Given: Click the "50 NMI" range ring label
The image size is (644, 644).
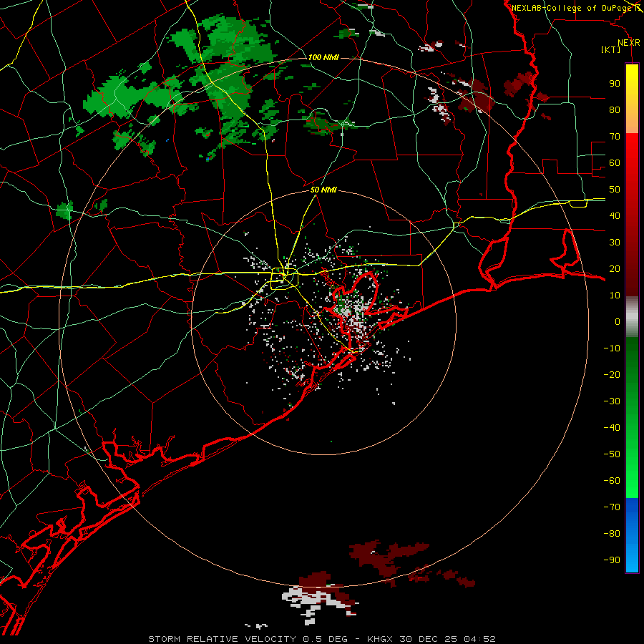Looking at the screenshot, I should point(323,190).
